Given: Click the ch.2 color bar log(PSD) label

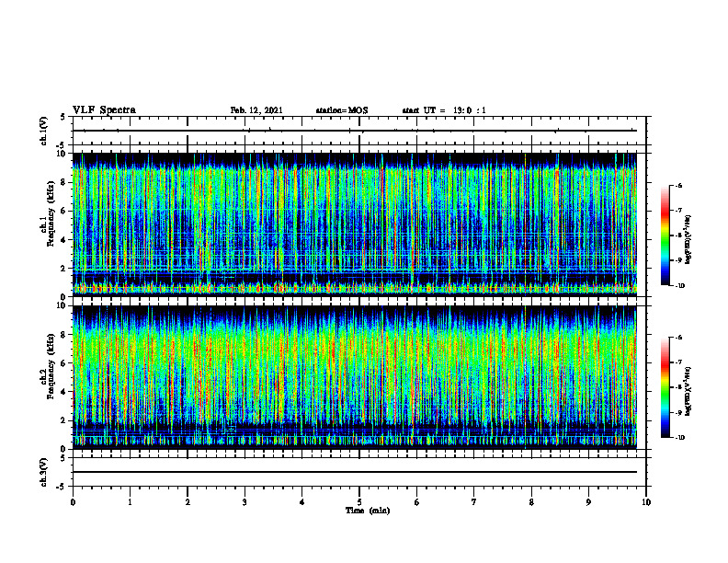Looking at the screenshot, I should point(688,392).
